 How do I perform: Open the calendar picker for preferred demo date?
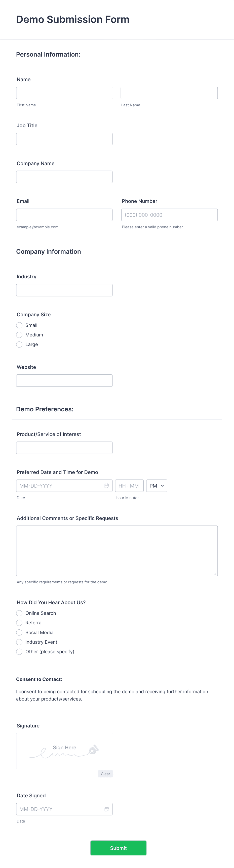(106, 486)
